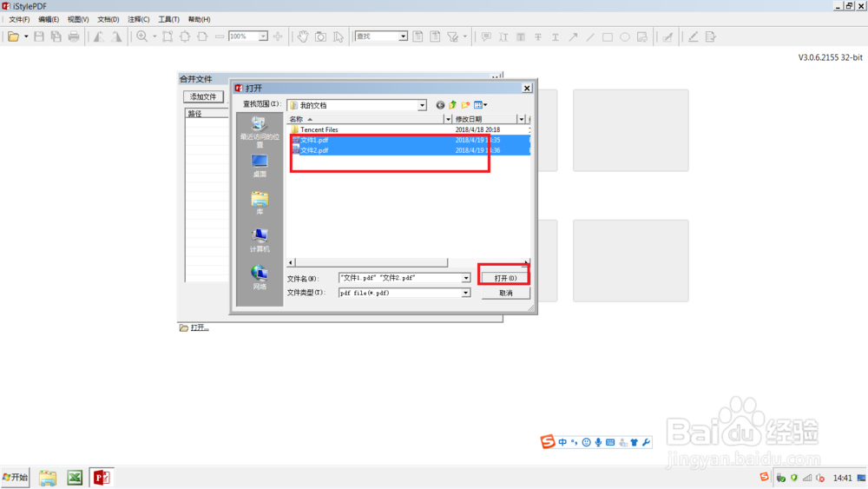Click the 取消 cancel button
868x489 pixels.
[505, 293]
